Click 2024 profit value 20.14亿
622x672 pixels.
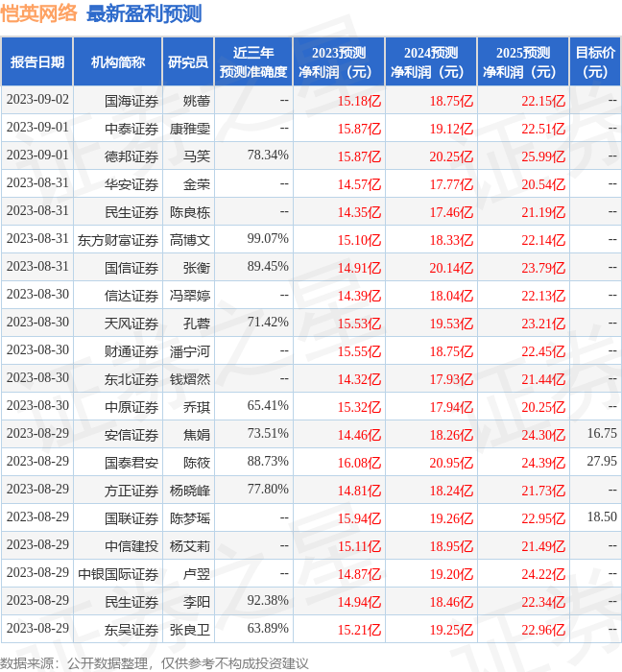[x=451, y=268]
